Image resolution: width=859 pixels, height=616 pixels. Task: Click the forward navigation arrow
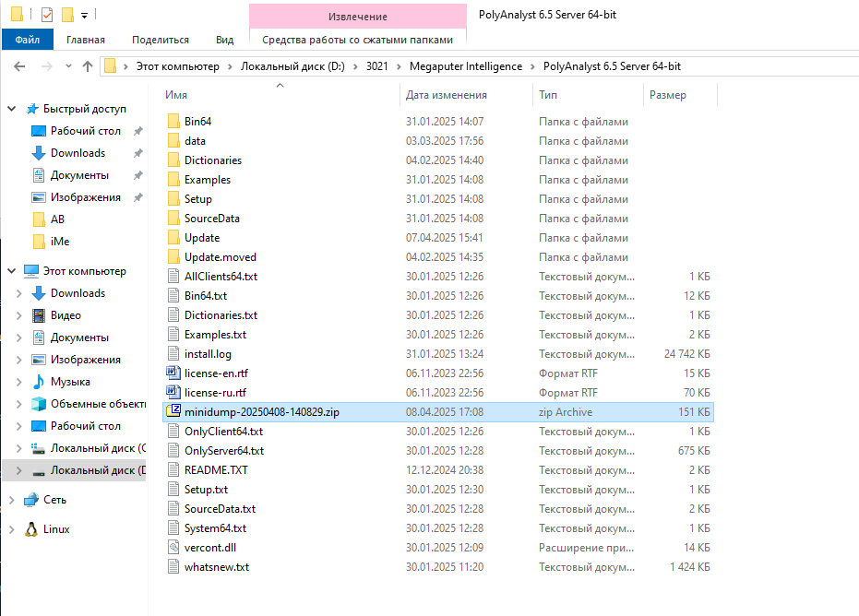[47, 66]
